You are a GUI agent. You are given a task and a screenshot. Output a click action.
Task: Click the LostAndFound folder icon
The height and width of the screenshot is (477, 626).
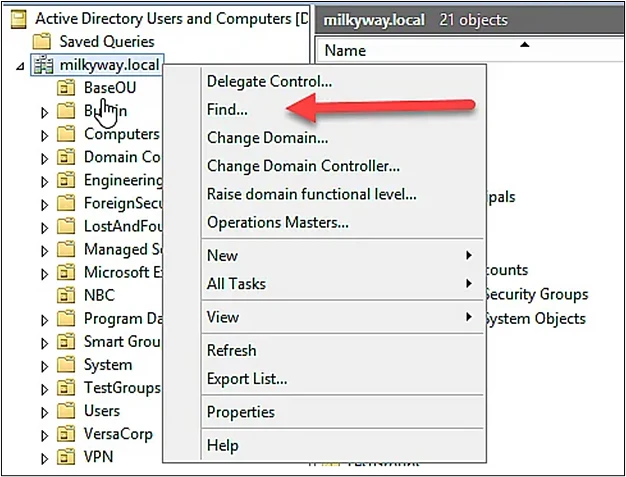66,226
